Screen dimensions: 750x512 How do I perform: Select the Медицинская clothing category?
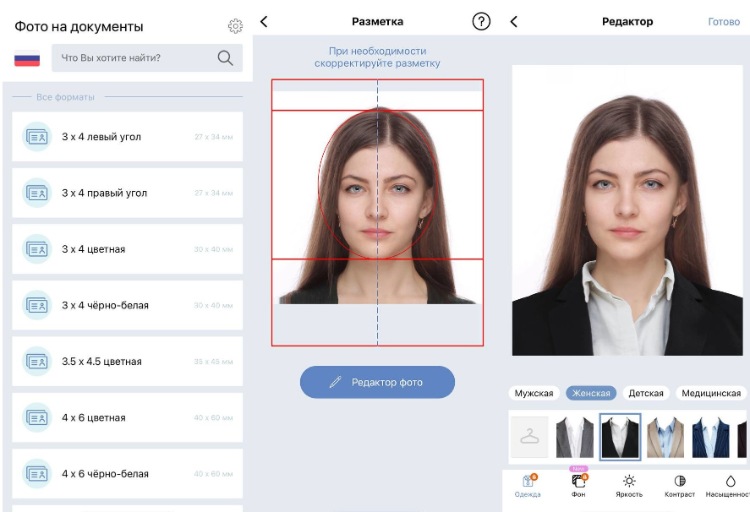click(x=711, y=393)
